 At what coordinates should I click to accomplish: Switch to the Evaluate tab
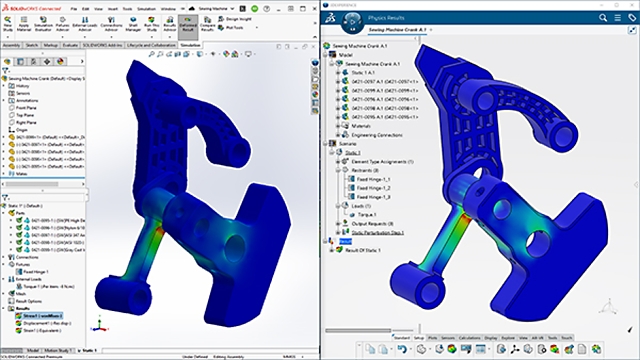pyautogui.click(x=70, y=45)
